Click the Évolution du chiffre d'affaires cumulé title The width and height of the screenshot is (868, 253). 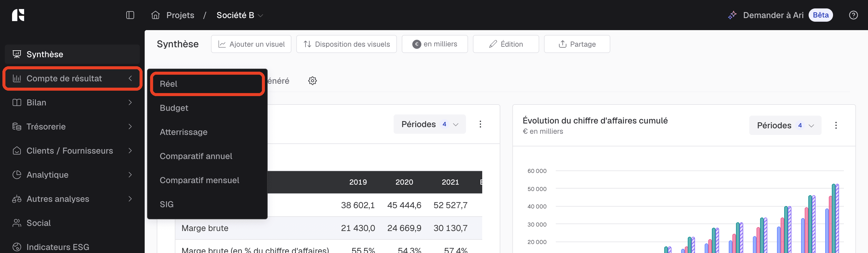pos(595,120)
